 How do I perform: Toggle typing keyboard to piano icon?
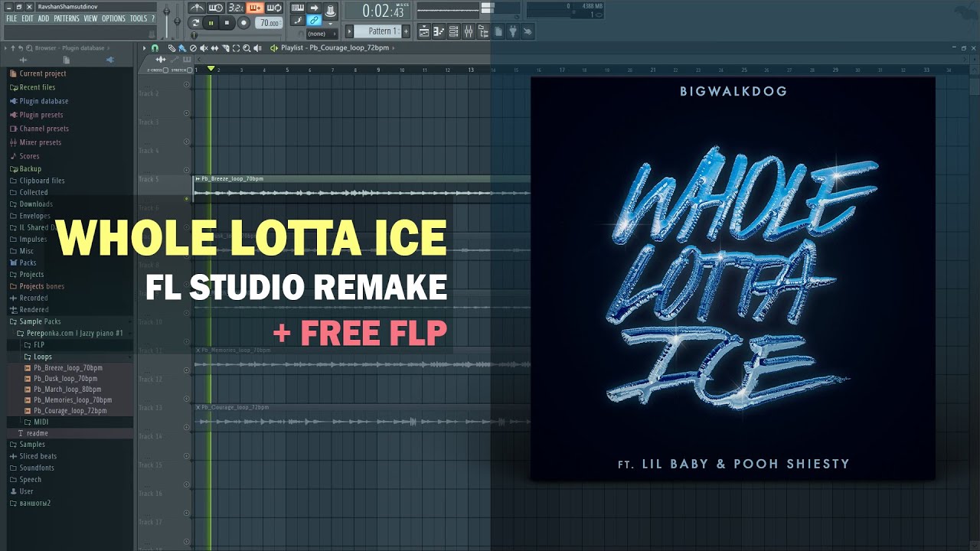click(x=298, y=8)
